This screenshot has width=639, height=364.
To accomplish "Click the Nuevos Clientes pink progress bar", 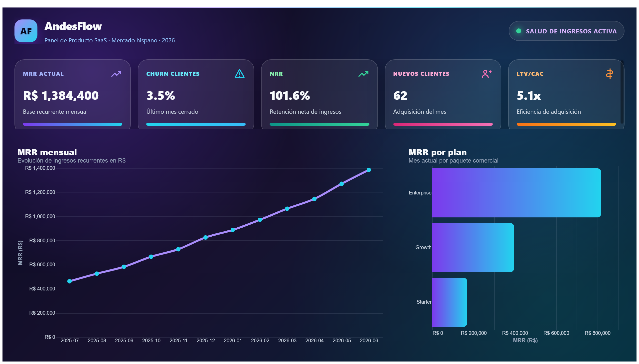I will (x=443, y=124).
